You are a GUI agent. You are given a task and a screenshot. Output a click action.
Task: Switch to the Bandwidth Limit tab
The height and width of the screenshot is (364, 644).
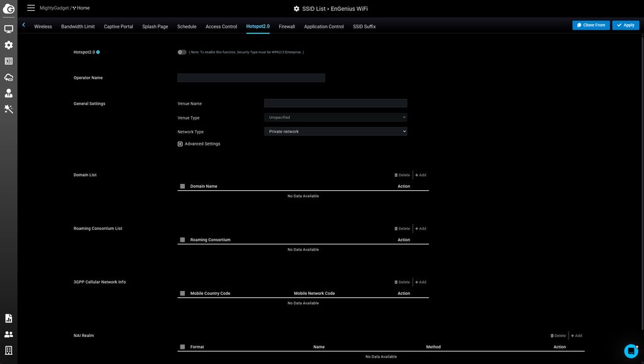(78, 26)
